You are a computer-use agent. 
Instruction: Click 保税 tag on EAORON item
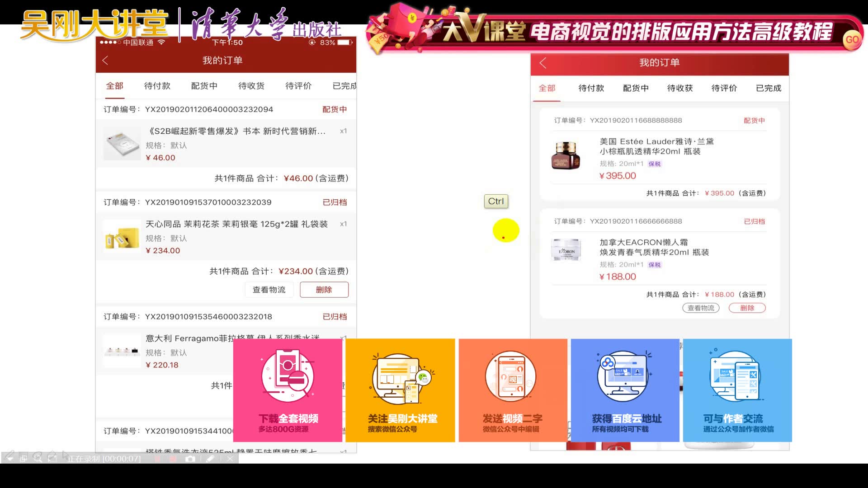[655, 265]
